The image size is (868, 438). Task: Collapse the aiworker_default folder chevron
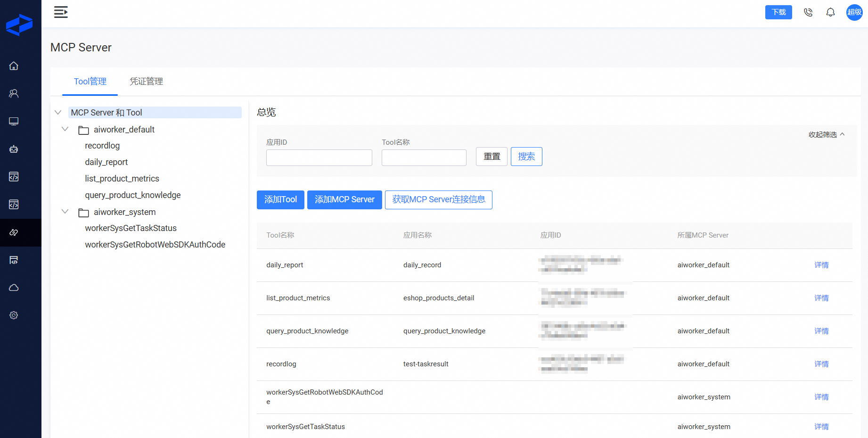click(x=65, y=129)
